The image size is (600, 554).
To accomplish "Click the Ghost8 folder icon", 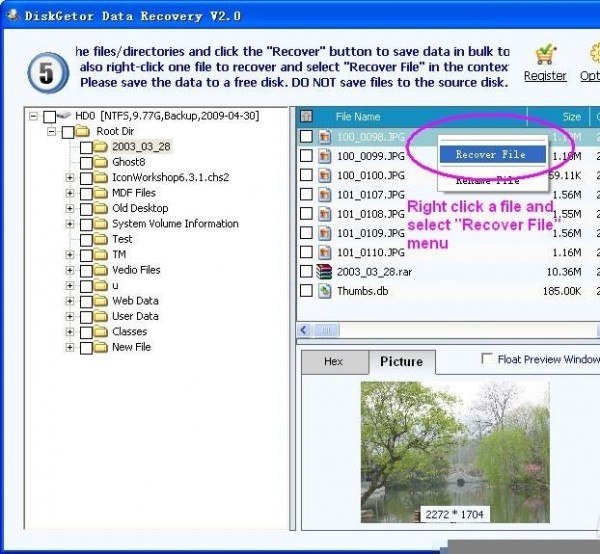I will pos(100,162).
